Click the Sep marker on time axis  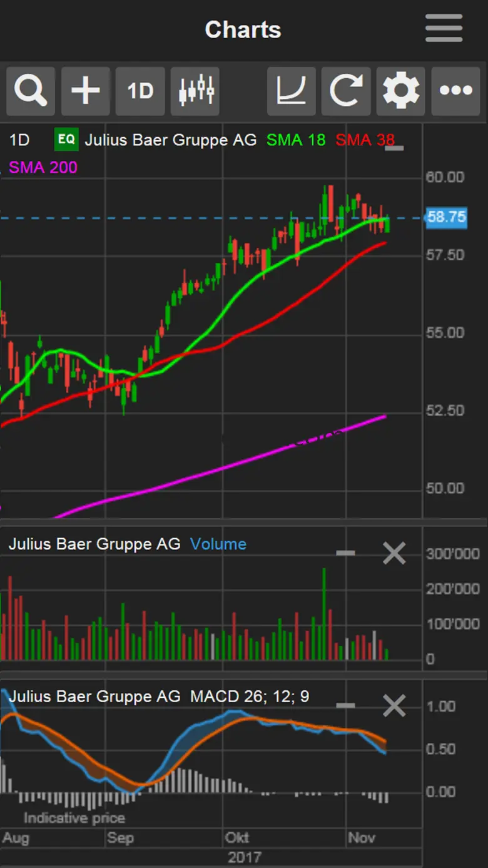click(120, 837)
